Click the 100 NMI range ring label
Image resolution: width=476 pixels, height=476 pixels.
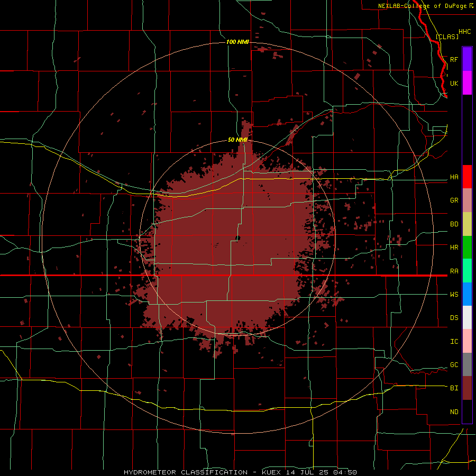237,42
